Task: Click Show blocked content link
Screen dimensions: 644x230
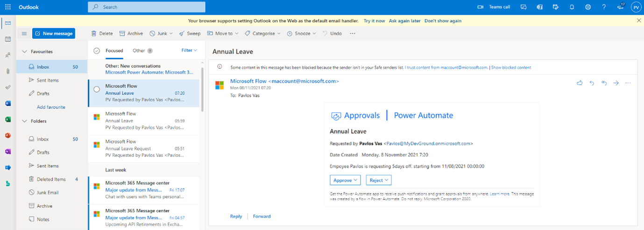Action: tap(511, 67)
